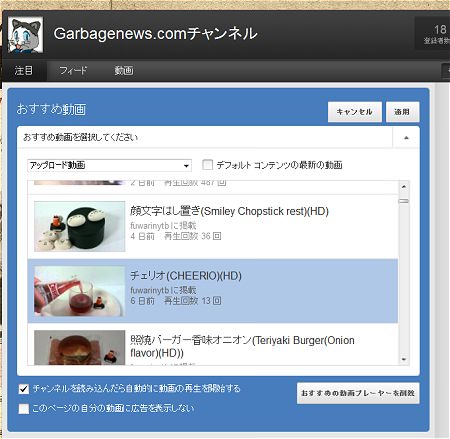This screenshot has width=450, height=439.
Task: Enable デフォルト コンテンツの最新の動画 checkbox
Action: point(207,164)
